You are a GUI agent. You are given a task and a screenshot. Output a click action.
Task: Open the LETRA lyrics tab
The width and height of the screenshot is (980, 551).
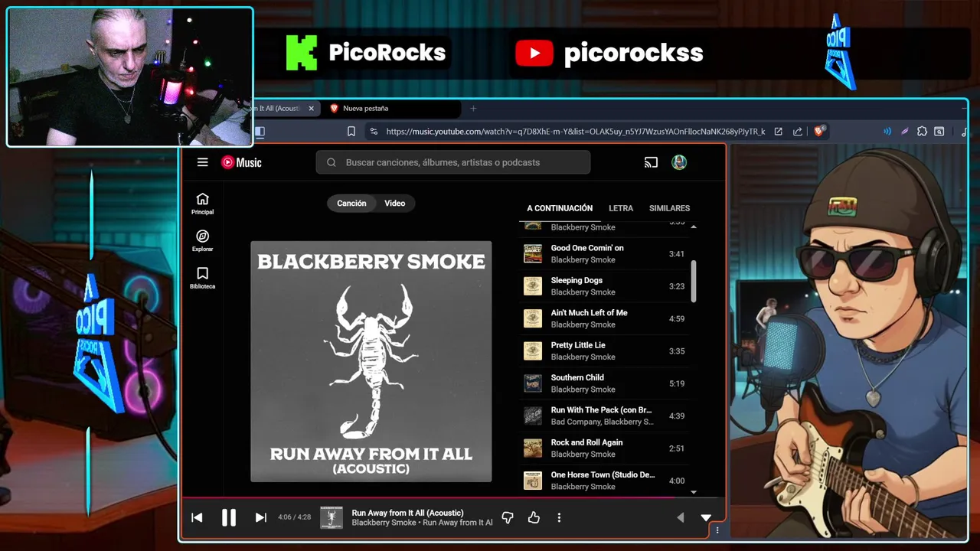click(x=621, y=208)
